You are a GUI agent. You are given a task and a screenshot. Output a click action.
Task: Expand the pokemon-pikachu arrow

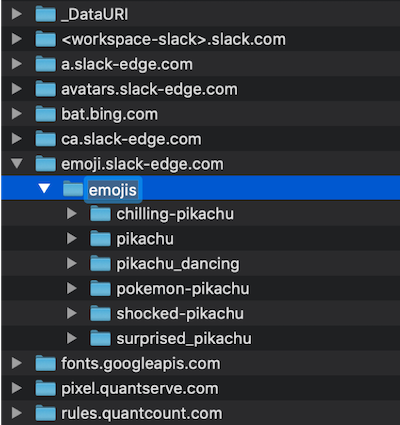[x=71, y=289]
